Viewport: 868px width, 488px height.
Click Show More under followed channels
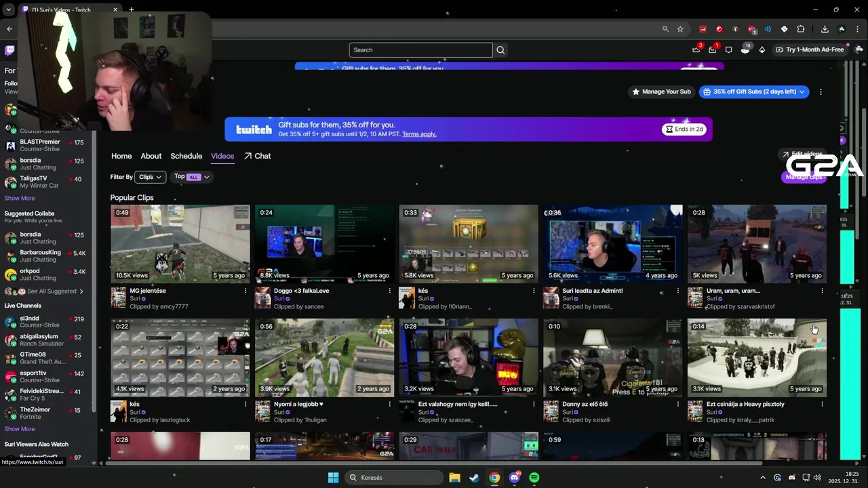[x=20, y=198]
